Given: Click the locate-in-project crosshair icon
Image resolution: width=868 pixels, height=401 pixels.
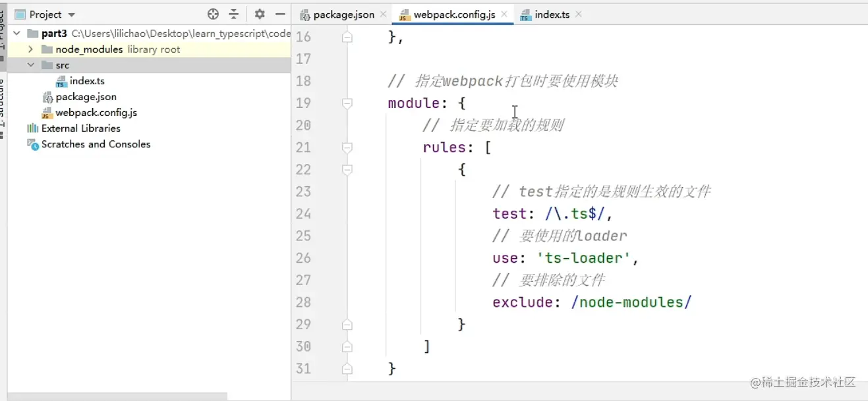Looking at the screenshot, I should (x=213, y=14).
